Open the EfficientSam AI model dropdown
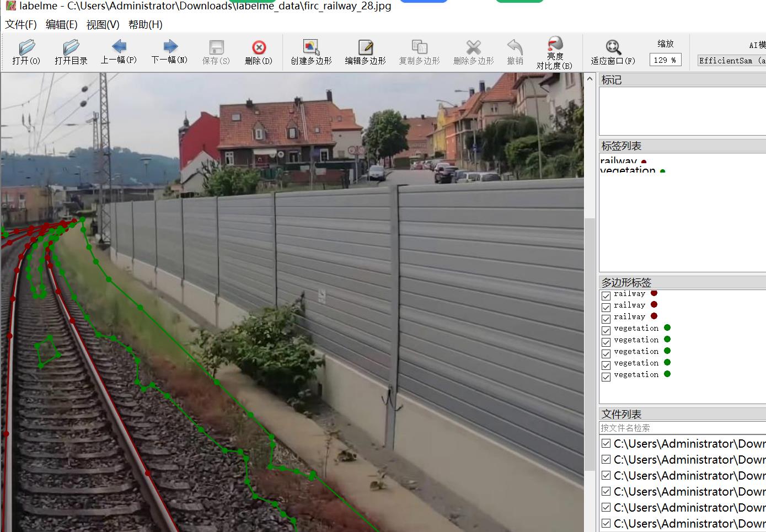 pos(731,61)
